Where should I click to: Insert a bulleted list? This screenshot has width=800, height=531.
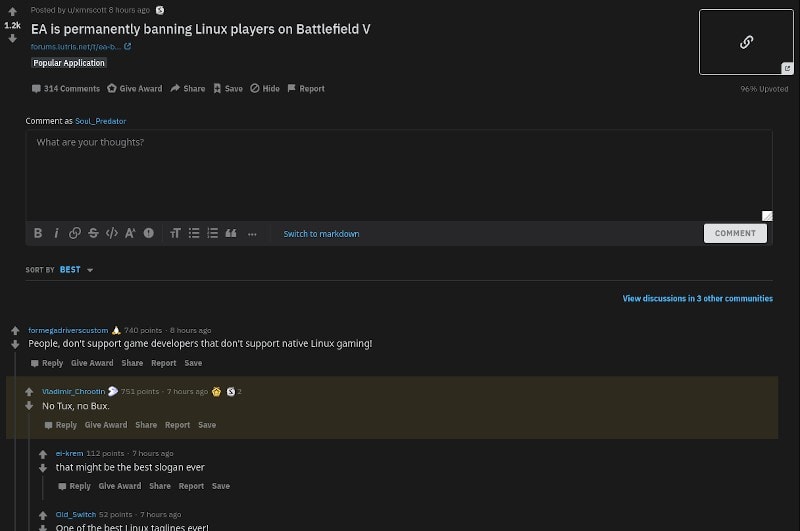click(x=194, y=233)
